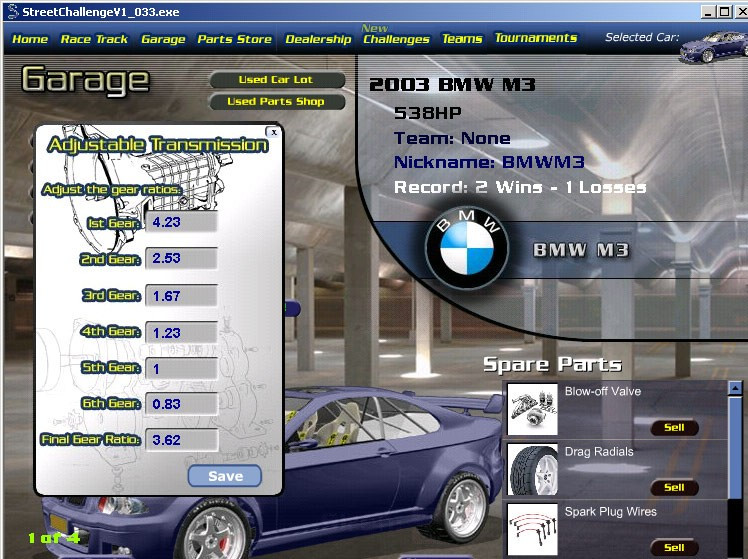Open the Home menu
The width and height of the screenshot is (748, 559).
tap(30, 39)
